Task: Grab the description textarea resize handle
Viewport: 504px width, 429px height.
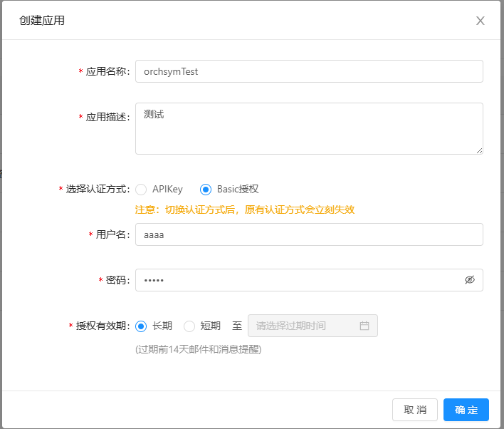Action: 479,150
